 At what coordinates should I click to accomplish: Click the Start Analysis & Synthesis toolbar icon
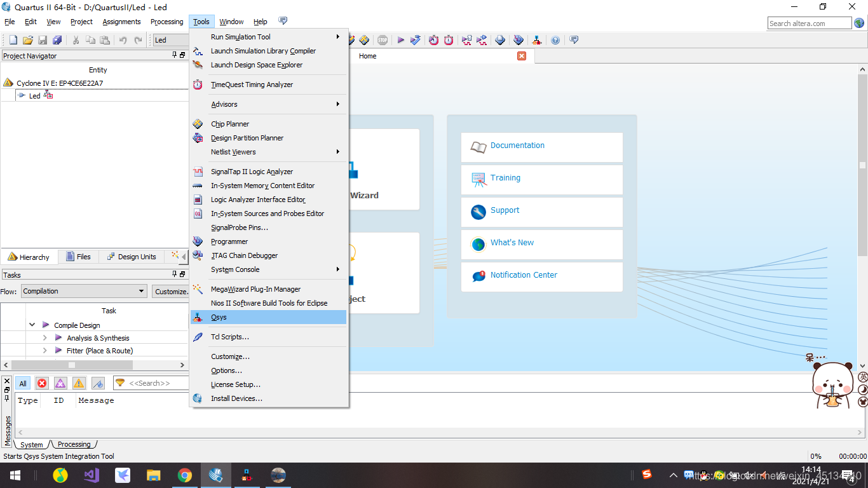coord(416,40)
